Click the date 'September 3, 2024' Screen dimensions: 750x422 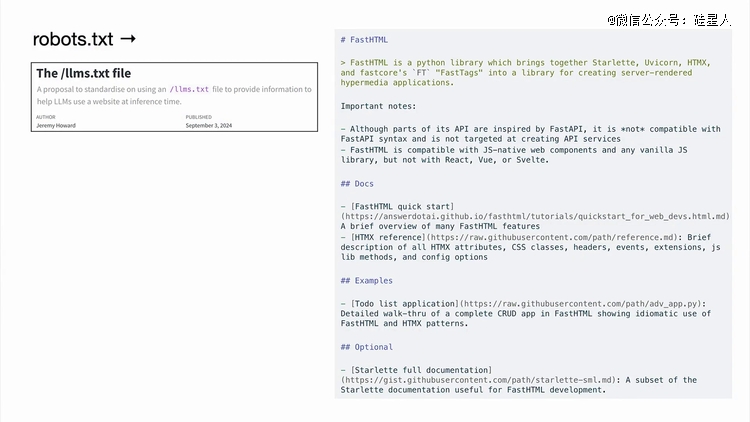coord(209,125)
